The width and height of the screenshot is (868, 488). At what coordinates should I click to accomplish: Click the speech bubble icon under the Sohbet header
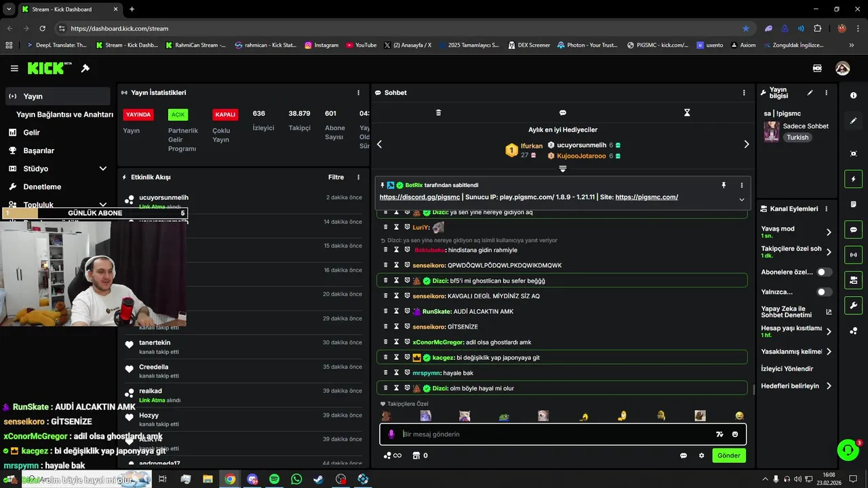click(563, 113)
